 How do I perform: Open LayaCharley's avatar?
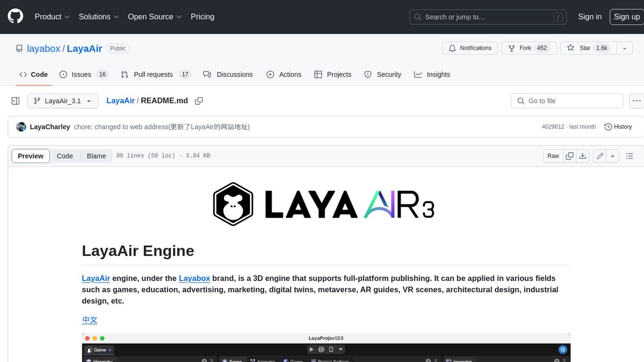coord(21,127)
